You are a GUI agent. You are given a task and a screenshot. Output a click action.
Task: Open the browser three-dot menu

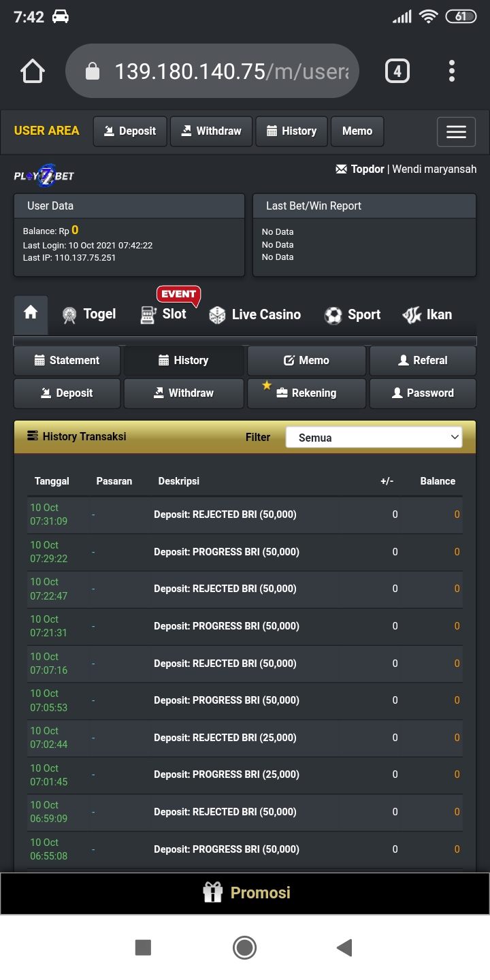point(452,71)
